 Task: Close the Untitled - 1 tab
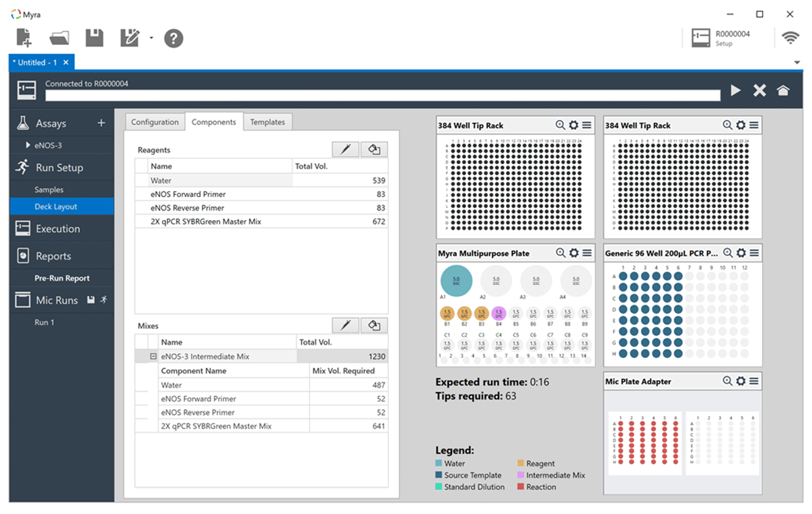[x=66, y=63]
